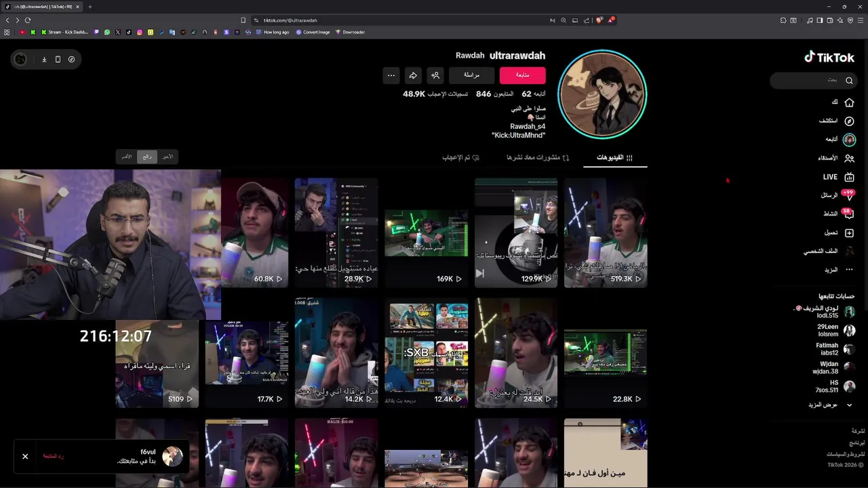This screenshot has width=868, height=488.
Task: Open the Following feed in the sidebar
Action: [x=841, y=140]
